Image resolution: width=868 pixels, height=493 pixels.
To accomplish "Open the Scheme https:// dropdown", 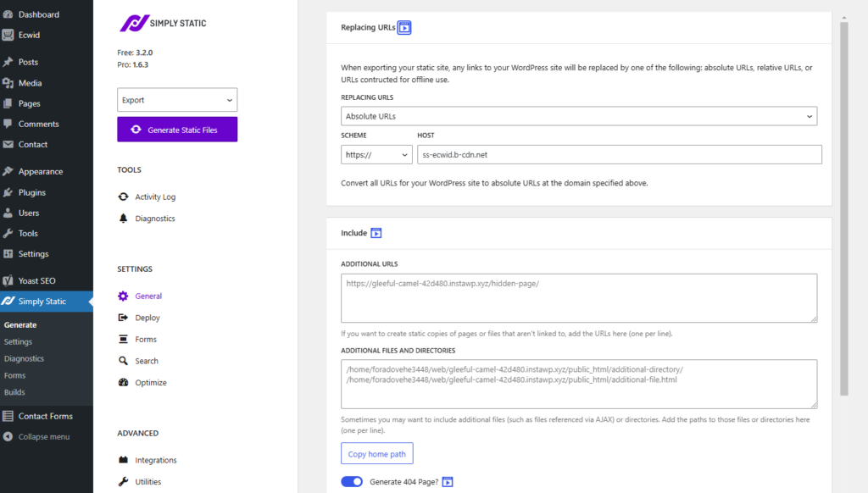I will (x=376, y=155).
